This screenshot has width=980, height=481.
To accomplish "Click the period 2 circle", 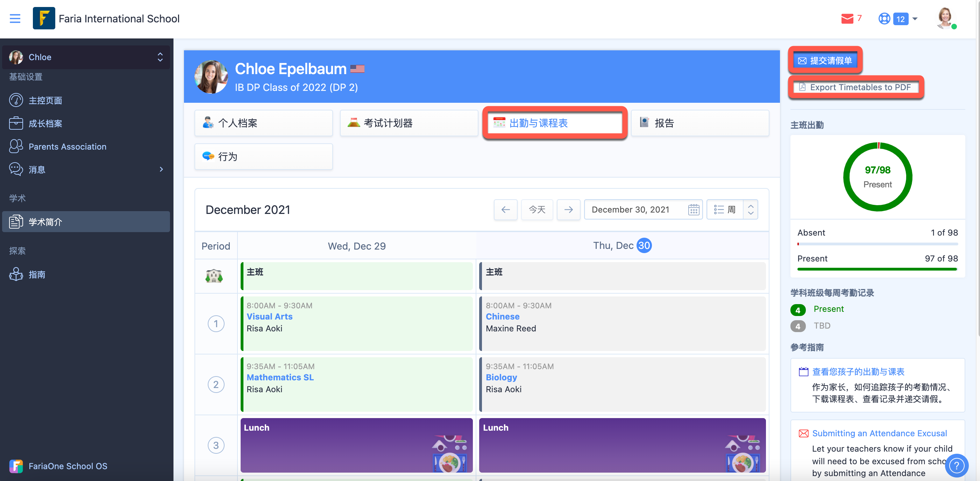I will pos(216,385).
